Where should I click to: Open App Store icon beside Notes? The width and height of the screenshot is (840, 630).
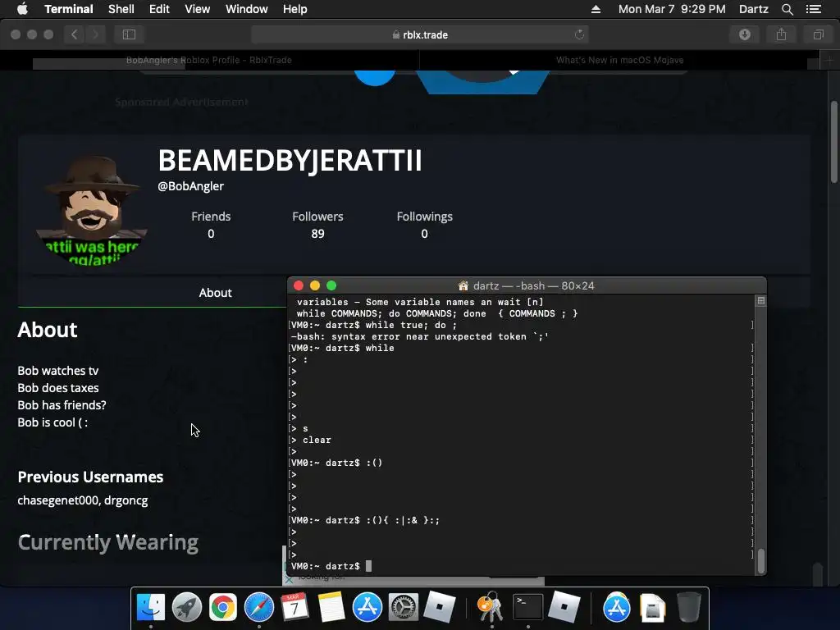click(367, 608)
